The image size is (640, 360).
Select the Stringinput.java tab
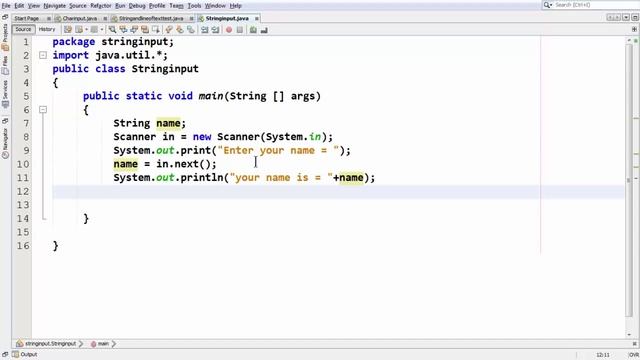pos(227,18)
